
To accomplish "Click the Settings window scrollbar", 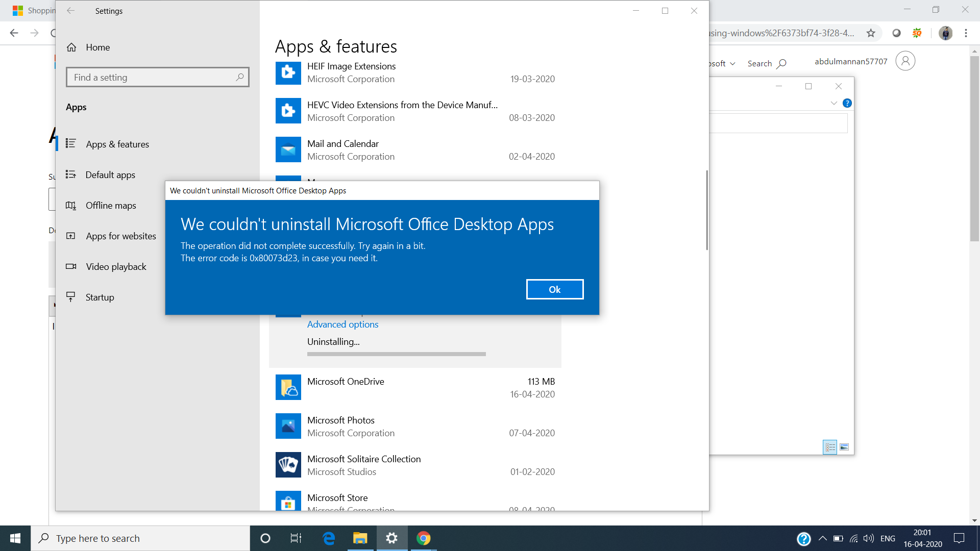I will 707,210.
